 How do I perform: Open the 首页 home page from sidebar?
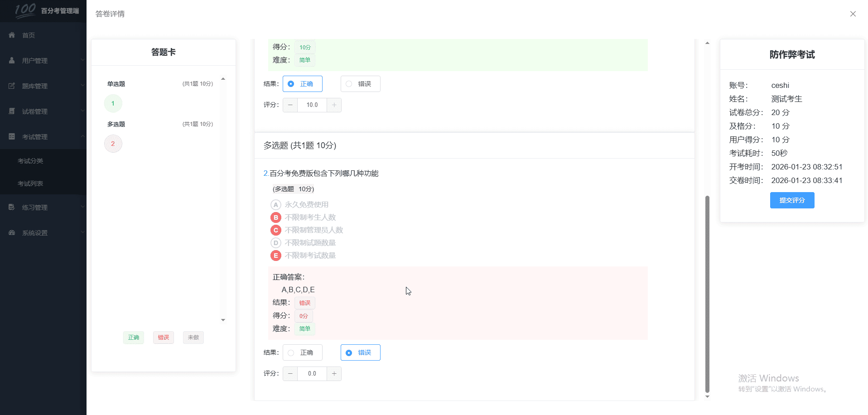tap(28, 35)
